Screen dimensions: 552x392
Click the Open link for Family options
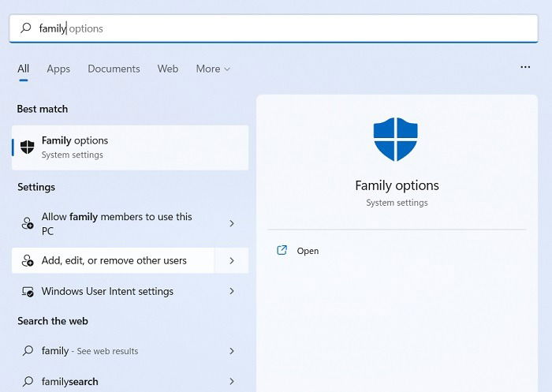308,251
